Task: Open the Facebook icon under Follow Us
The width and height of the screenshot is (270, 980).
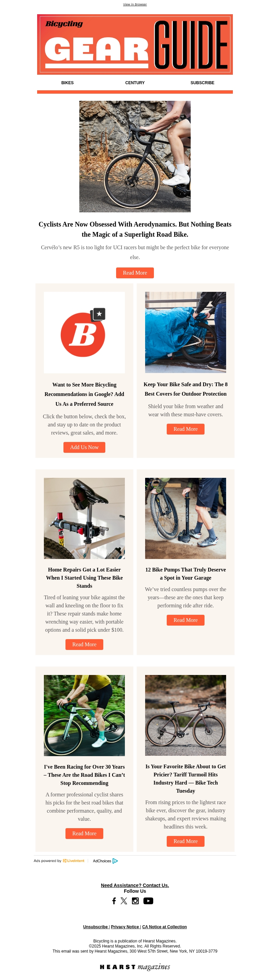Action: click(x=114, y=901)
